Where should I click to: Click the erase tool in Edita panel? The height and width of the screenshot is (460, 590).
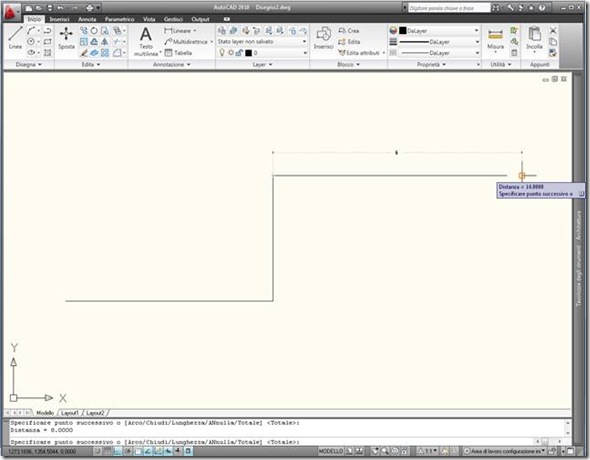click(84, 53)
